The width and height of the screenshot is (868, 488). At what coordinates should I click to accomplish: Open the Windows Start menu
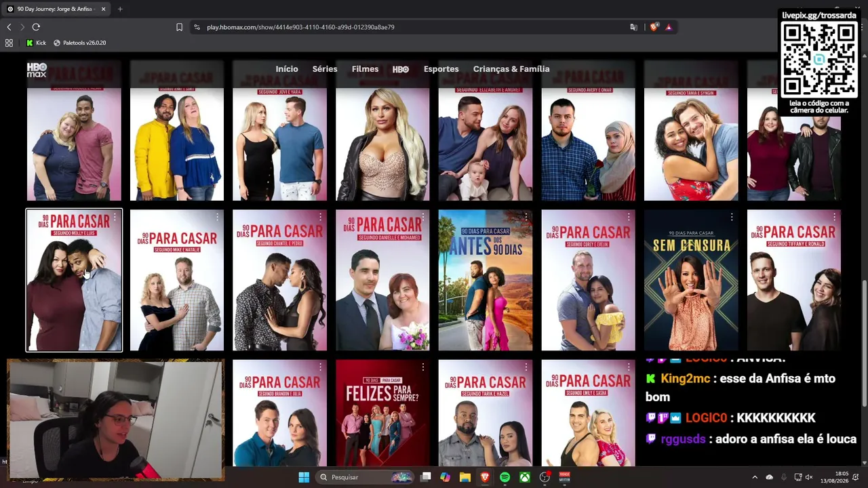click(x=304, y=477)
